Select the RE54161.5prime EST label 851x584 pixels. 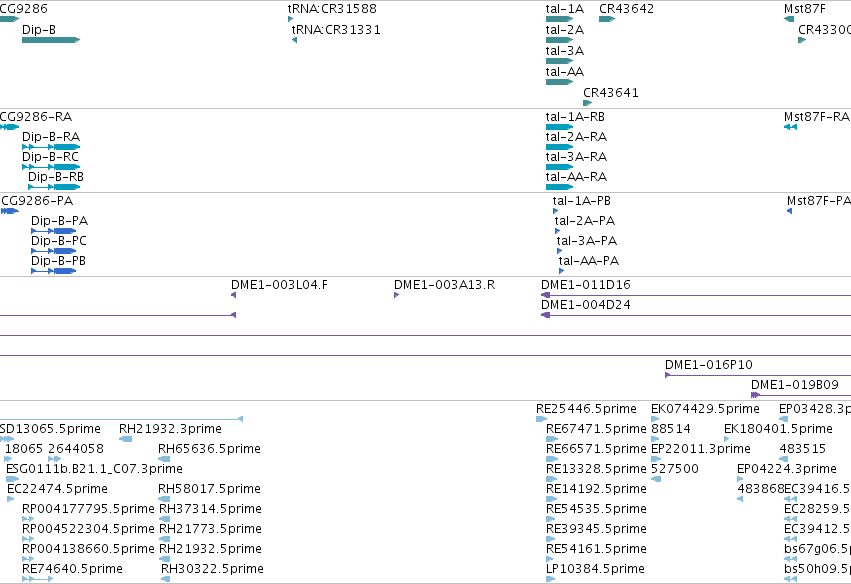point(596,549)
